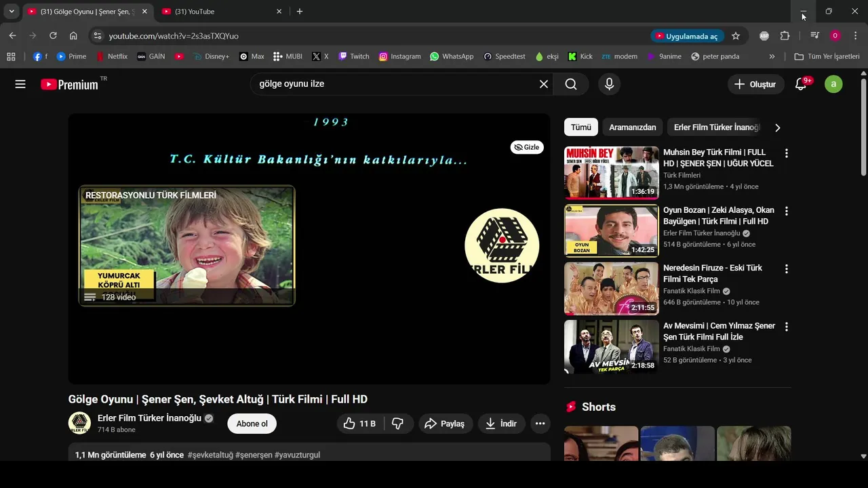Screen dimensions: 868x488
Task: Click the #yavuzturgul hashtag
Action: [297, 455]
